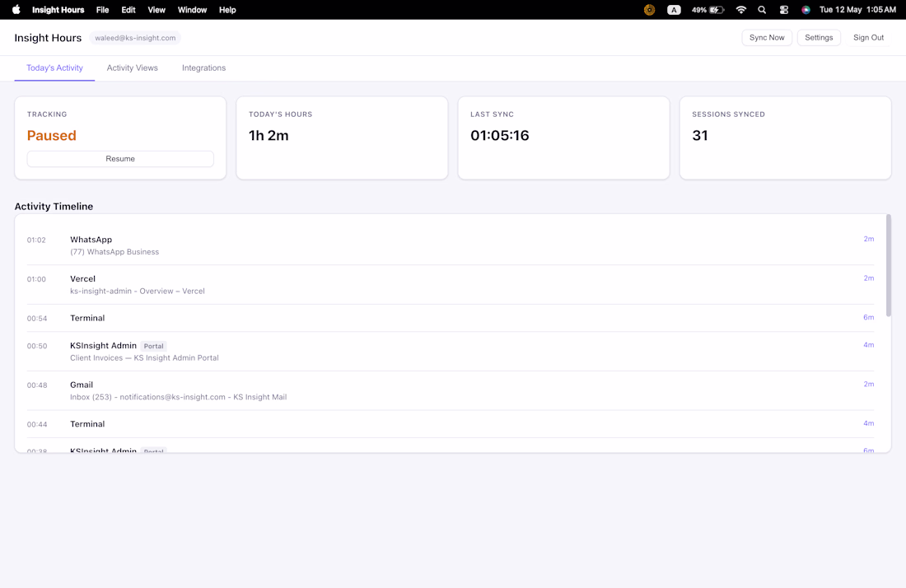Viewport: 906px width, 588px height.
Task: Click the 6m duration of 00:54 Terminal
Action: pos(868,317)
